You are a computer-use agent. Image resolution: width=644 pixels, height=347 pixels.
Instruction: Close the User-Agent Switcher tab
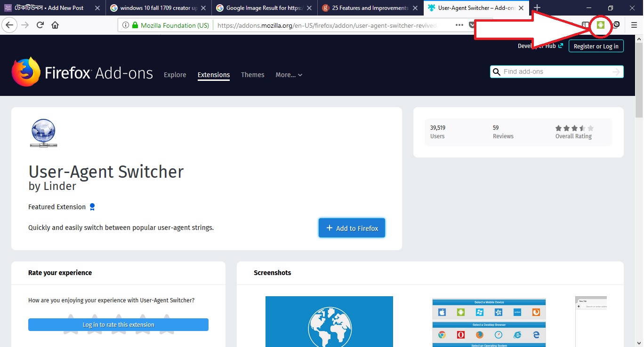(x=521, y=8)
